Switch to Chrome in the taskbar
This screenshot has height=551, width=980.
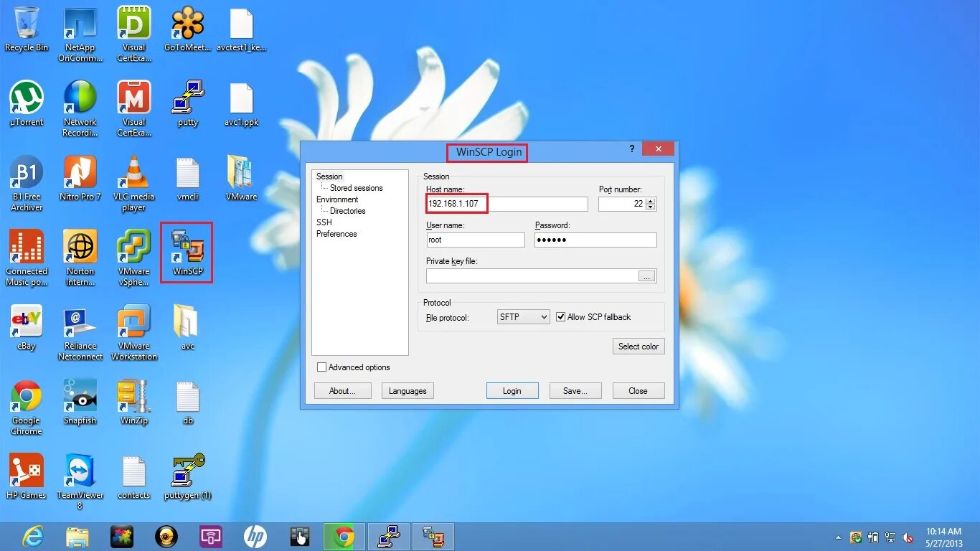pyautogui.click(x=344, y=537)
